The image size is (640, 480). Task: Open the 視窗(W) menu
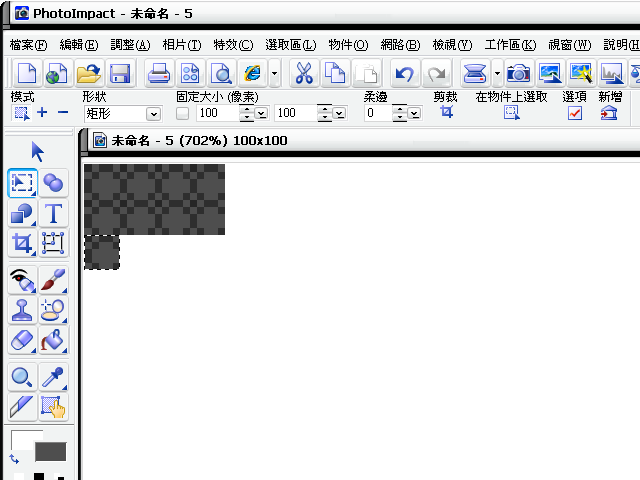[569, 44]
